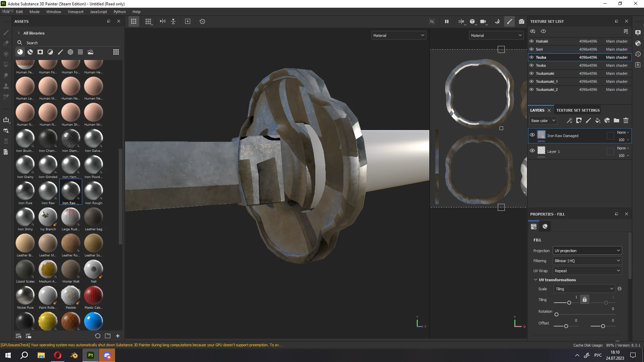This screenshot has width=644, height=362.
Task: Adjust the Rotation slider handle
Action: (x=556, y=314)
